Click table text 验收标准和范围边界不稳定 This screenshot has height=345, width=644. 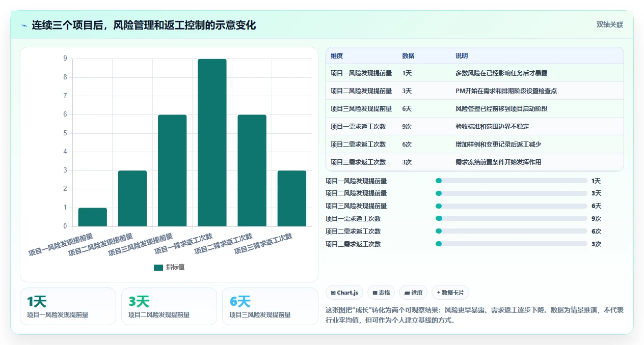492,127
